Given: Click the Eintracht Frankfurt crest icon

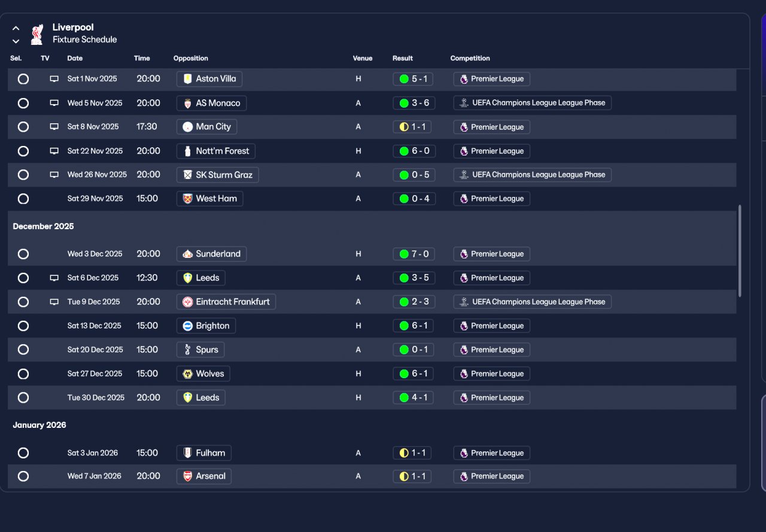Looking at the screenshot, I should 188,302.
